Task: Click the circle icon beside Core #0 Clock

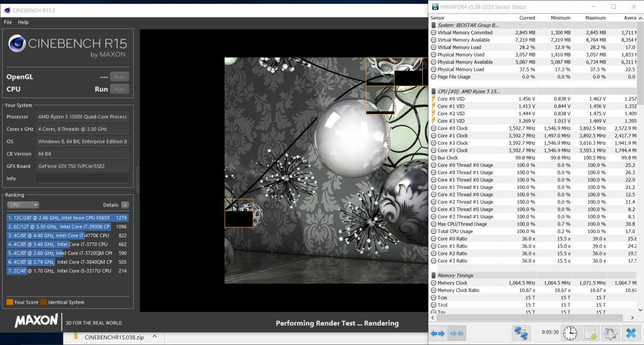Action: [434, 128]
